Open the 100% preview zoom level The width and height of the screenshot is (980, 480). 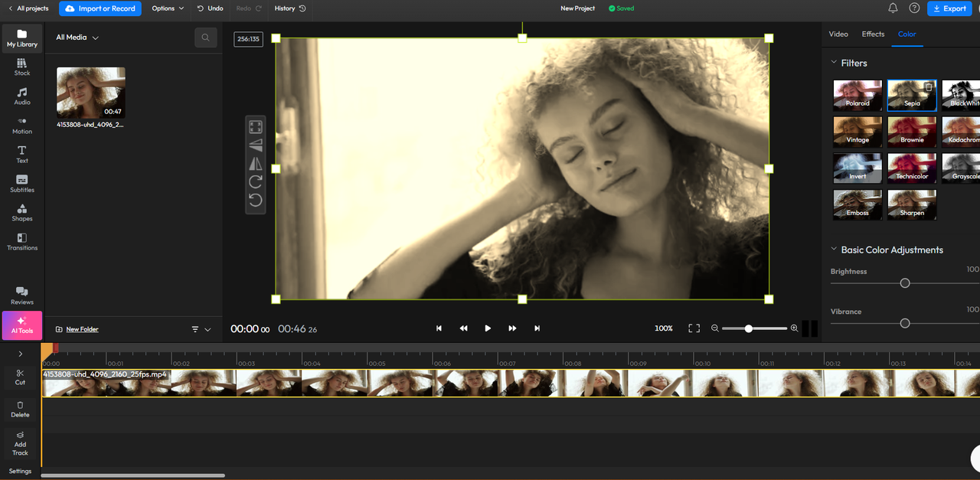coord(664,328)
